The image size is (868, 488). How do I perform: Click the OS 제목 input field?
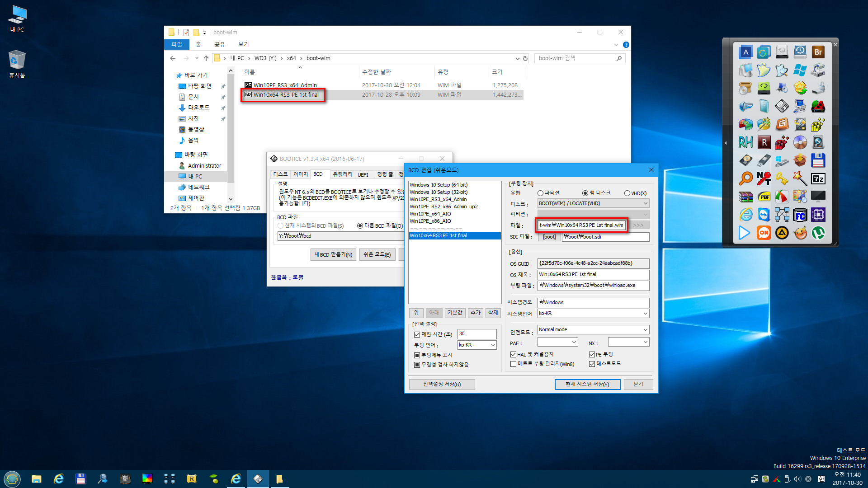tap(593, 274)
